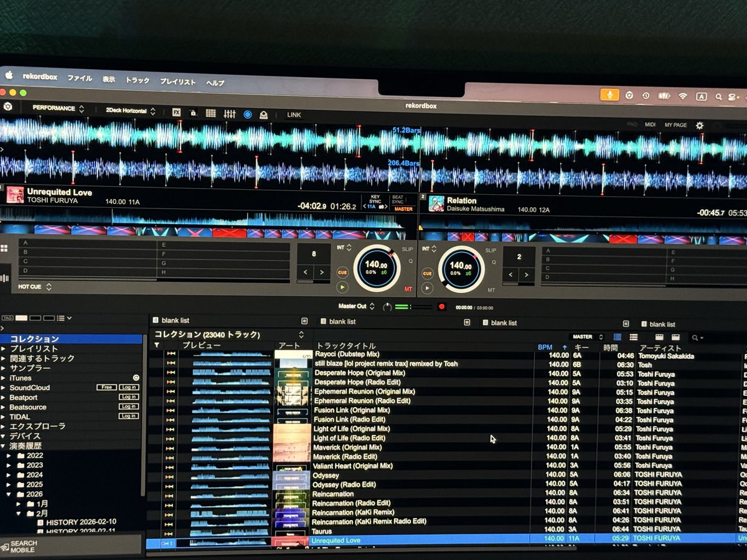This screenshot has width=747, height=560.
Task: Open the HOT CUE pad mode dropdown
Action: [34, 287]
